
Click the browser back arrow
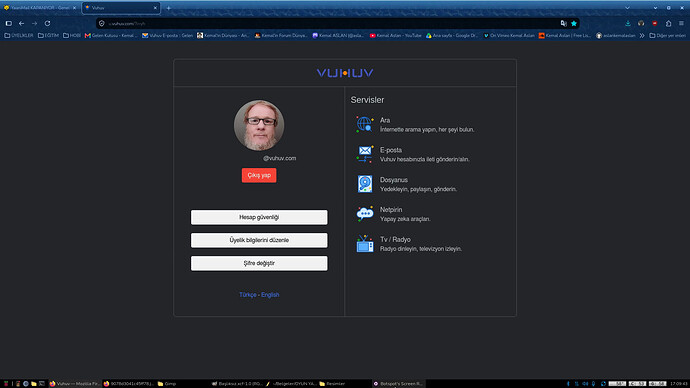[x=22, y=23]
